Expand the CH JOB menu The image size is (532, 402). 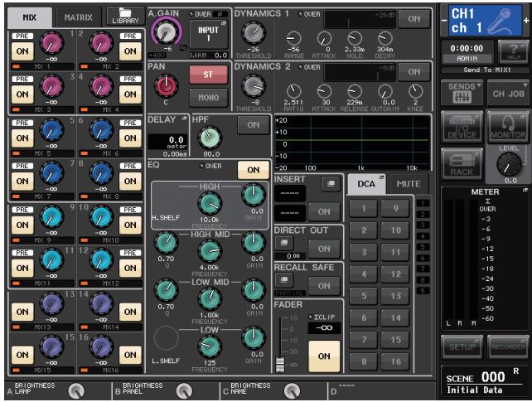coord(508,93)
